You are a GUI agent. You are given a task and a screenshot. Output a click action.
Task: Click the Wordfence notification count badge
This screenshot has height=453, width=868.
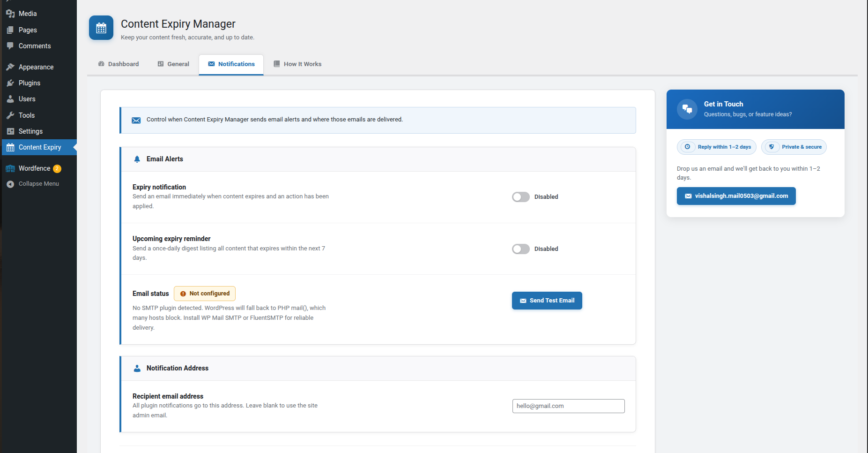point(57,168)
